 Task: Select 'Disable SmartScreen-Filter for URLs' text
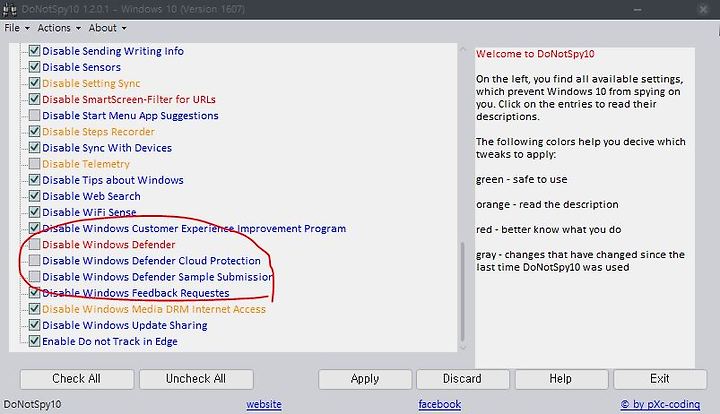click(129, 99)
